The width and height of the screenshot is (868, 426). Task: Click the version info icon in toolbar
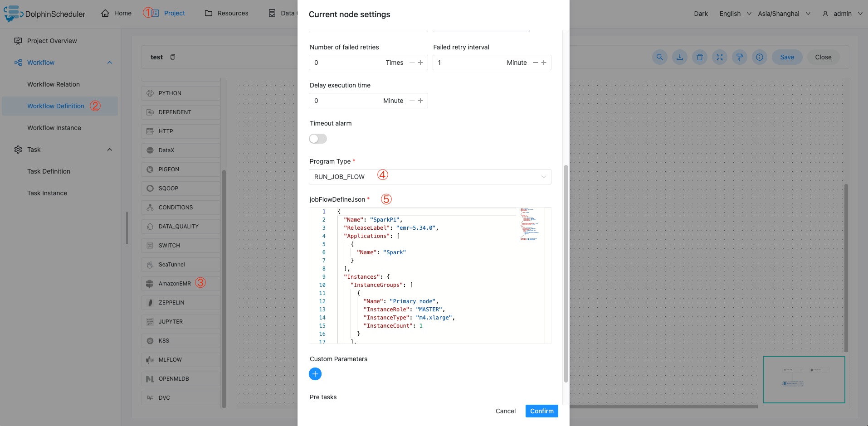pos(759,57)
